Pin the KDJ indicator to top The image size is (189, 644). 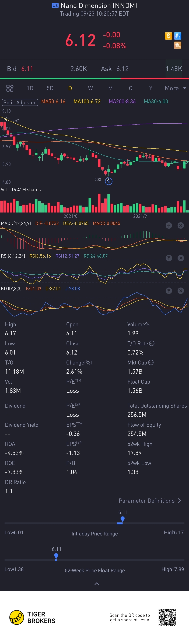pos(169,291)
